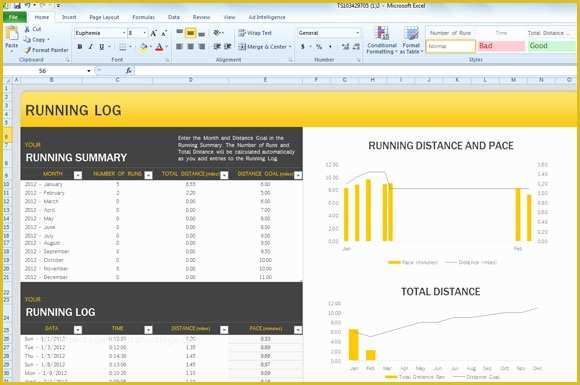Switch to the Data tab
This screenshot has height=385, width=580.
[x=173, y=17]
